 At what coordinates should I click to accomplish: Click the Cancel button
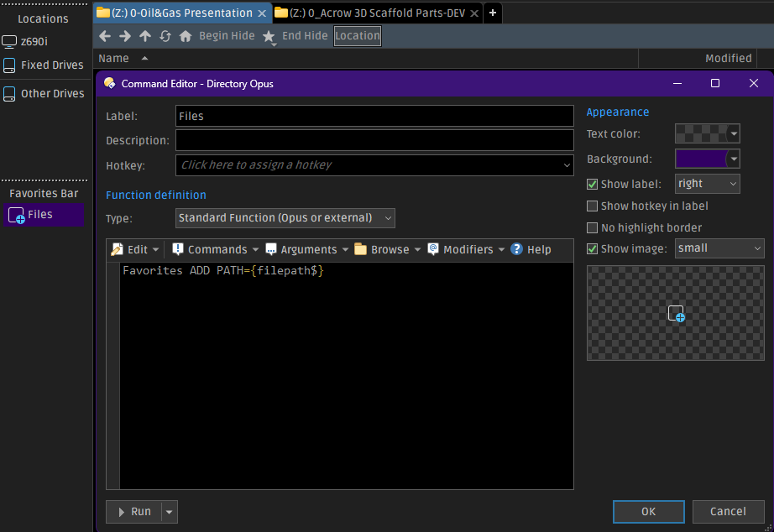(x=728, y=511)
